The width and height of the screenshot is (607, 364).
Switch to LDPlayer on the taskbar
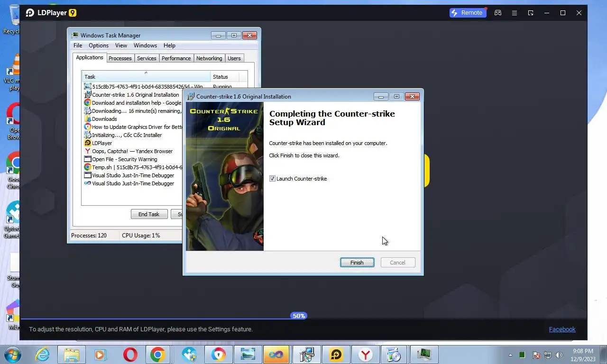point(336,355)
